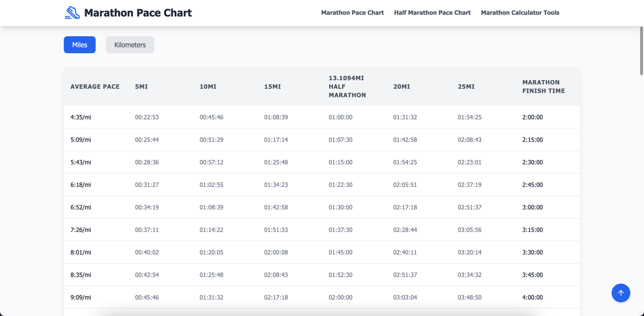Select the 2:15:00 finish time cell

[533, 139]
